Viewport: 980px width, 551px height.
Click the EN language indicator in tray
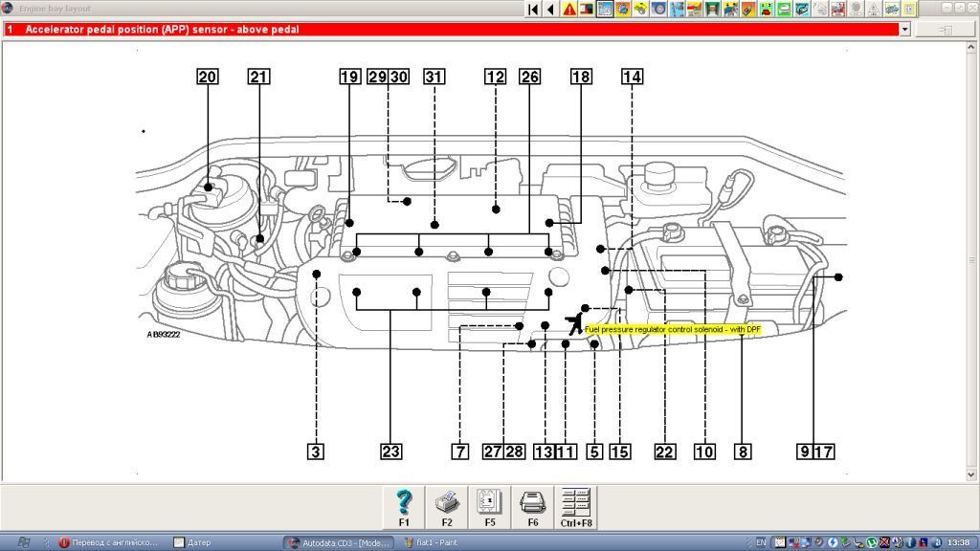coord(761,542)
